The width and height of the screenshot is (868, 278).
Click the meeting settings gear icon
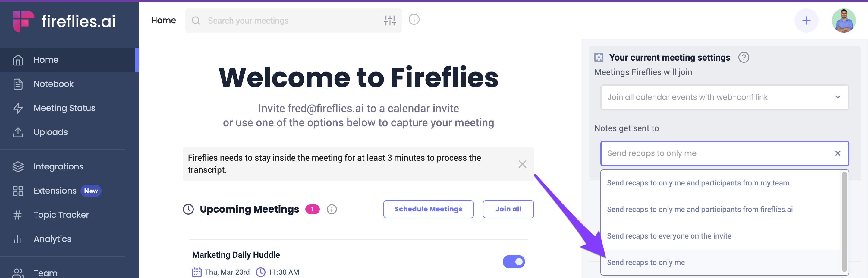(599, 58)
